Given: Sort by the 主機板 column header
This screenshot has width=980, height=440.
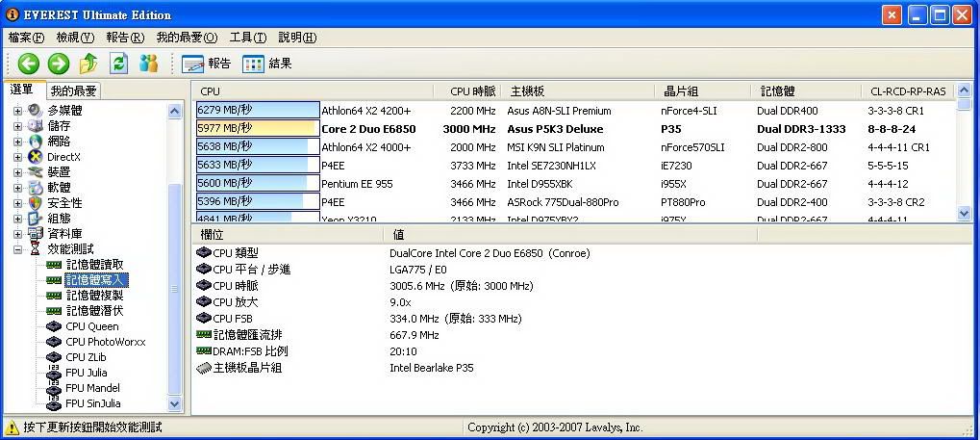Looking at the screenshot, I should 577,91.
